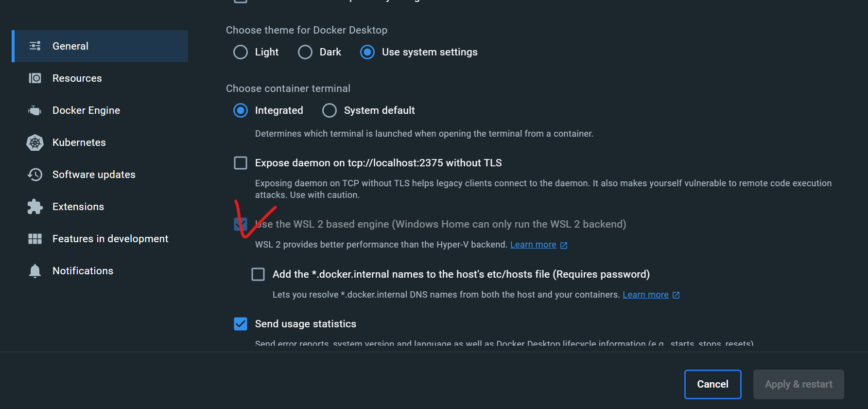Click the General settings sliders icon

(35, 46)
